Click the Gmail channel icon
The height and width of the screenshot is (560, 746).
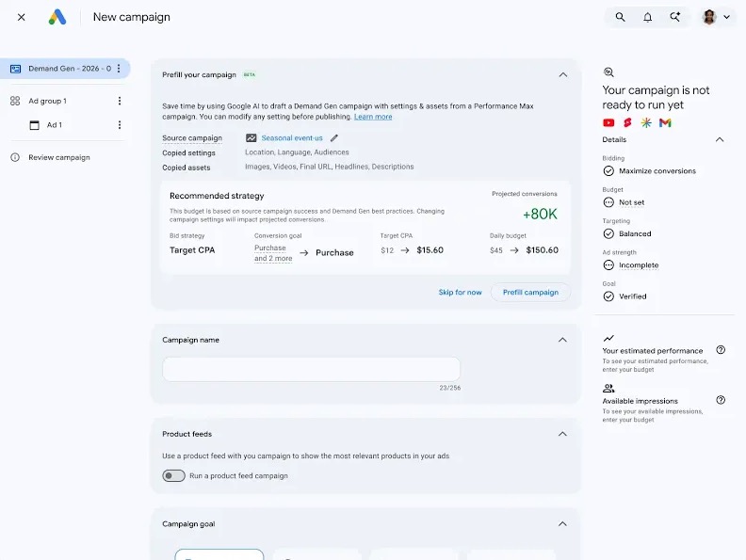[x=665, y=122]
